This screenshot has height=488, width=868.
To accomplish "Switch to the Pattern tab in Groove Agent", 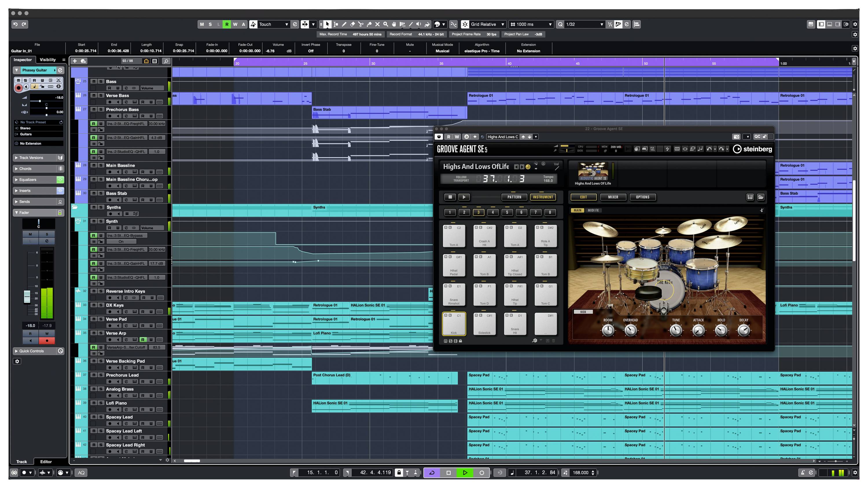I will (x=514, y=197).
